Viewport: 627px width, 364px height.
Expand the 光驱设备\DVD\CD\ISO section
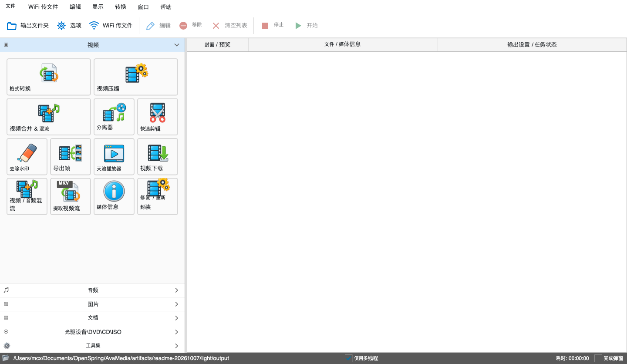[92, 332]
